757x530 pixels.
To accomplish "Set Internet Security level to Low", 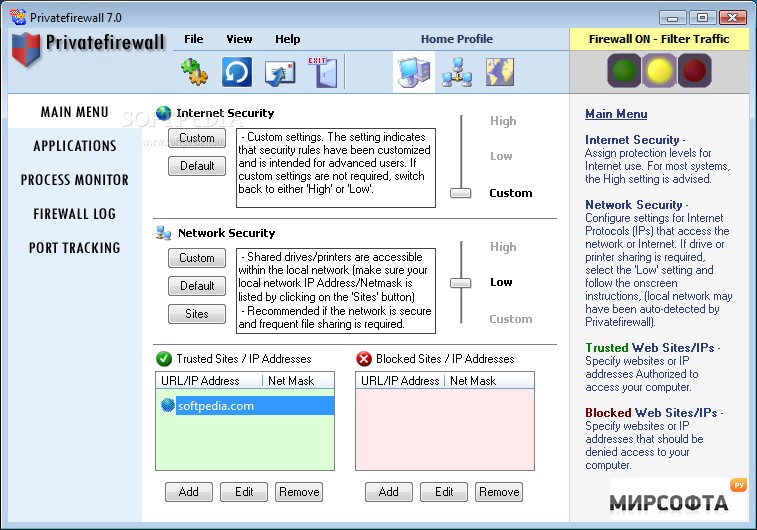I will [x=501, y=156].
